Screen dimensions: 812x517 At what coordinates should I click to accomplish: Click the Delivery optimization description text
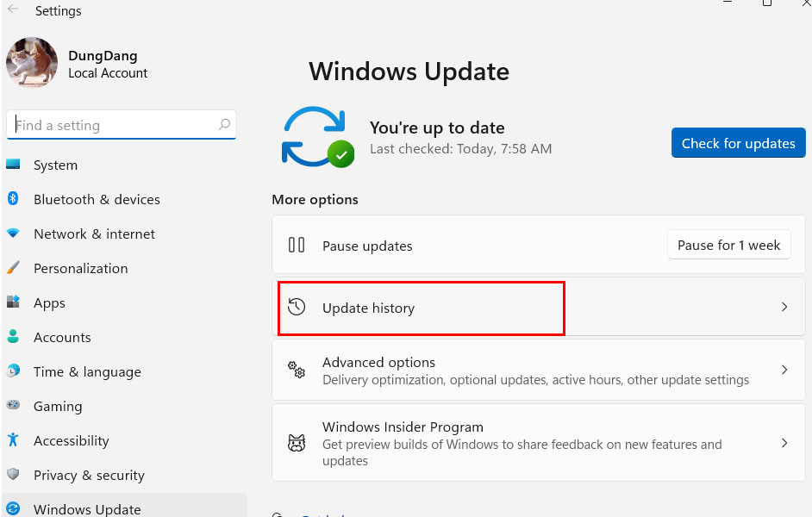pyautogui.click(x=535, y=380)
